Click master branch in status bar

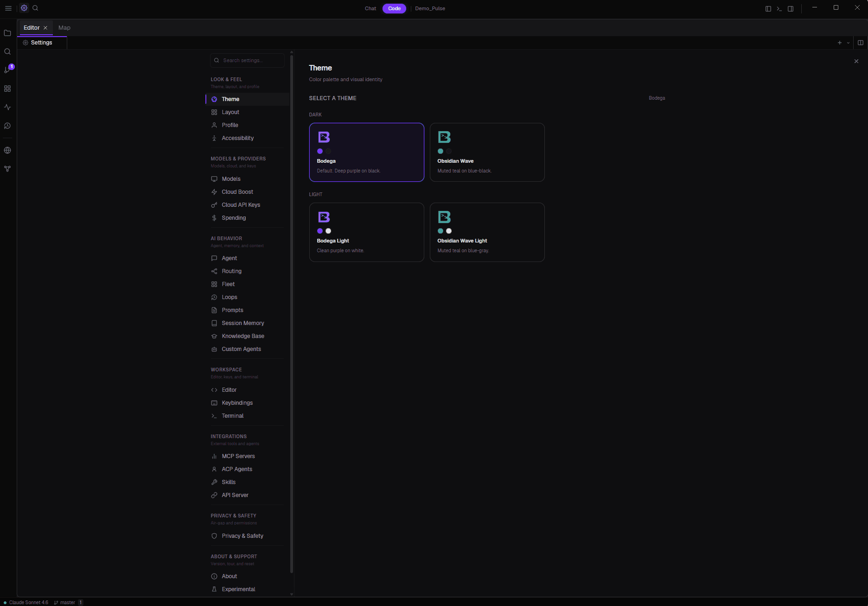coord(64,602)
